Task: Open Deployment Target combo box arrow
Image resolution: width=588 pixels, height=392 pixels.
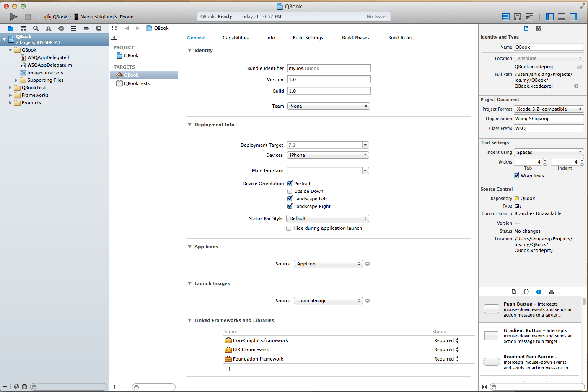Action: click(365, 145)
